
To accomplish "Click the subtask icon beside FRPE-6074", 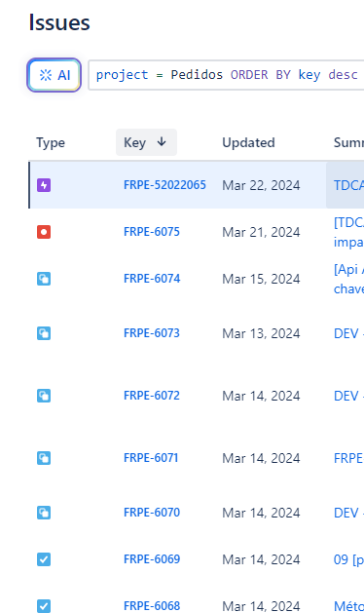I will pos(44,279).
